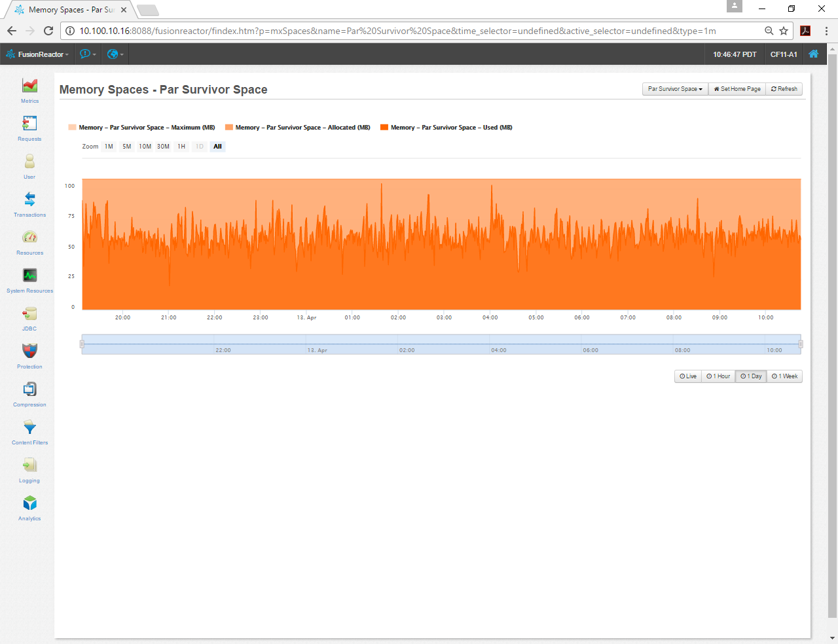Set chart zoom to 30M

[163, 147]
